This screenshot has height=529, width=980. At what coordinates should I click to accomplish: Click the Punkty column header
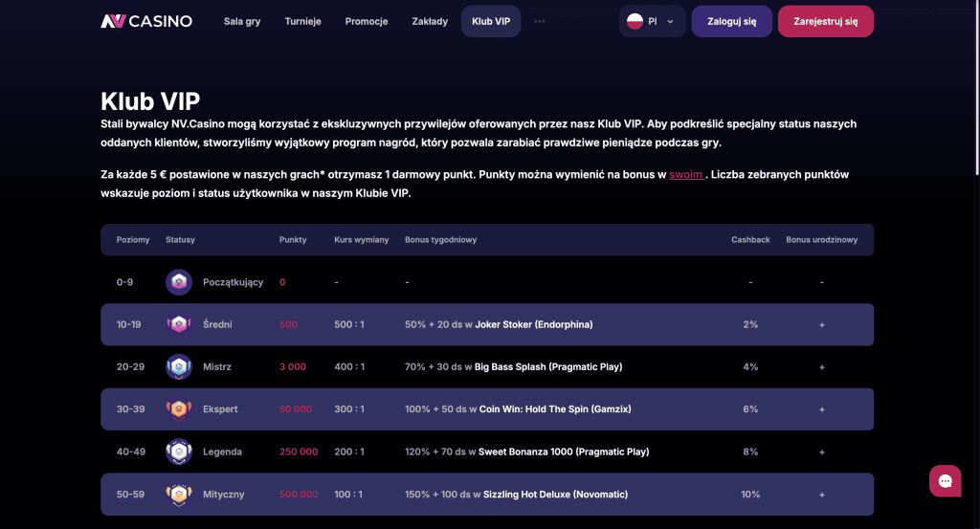click(x=293, y=240)
